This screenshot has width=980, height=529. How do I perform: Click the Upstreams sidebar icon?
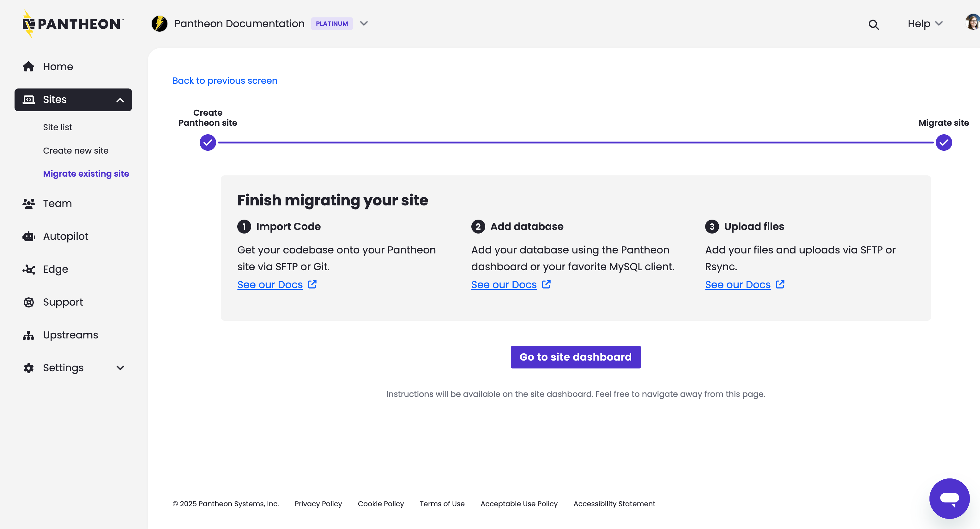[x=28, y=335]
